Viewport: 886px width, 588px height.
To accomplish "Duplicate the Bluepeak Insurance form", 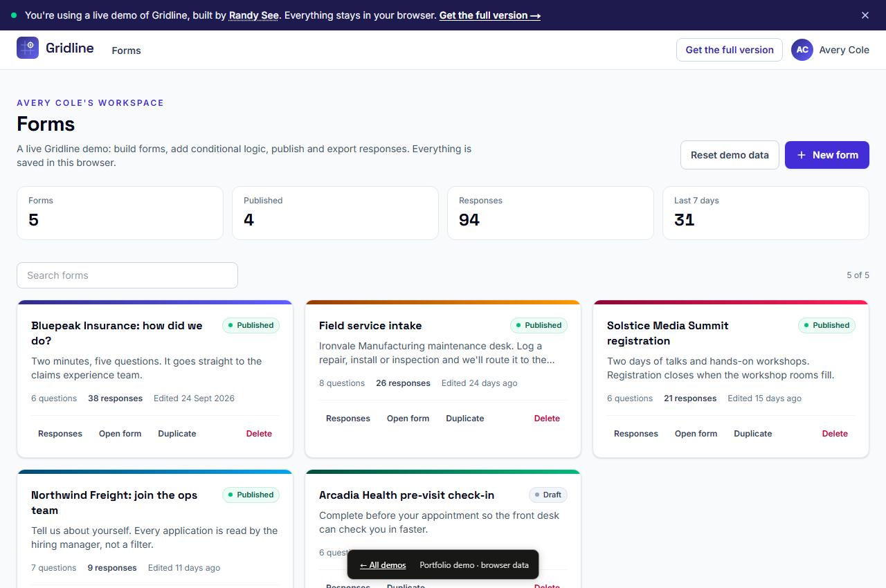I will (x=177, y=434).
